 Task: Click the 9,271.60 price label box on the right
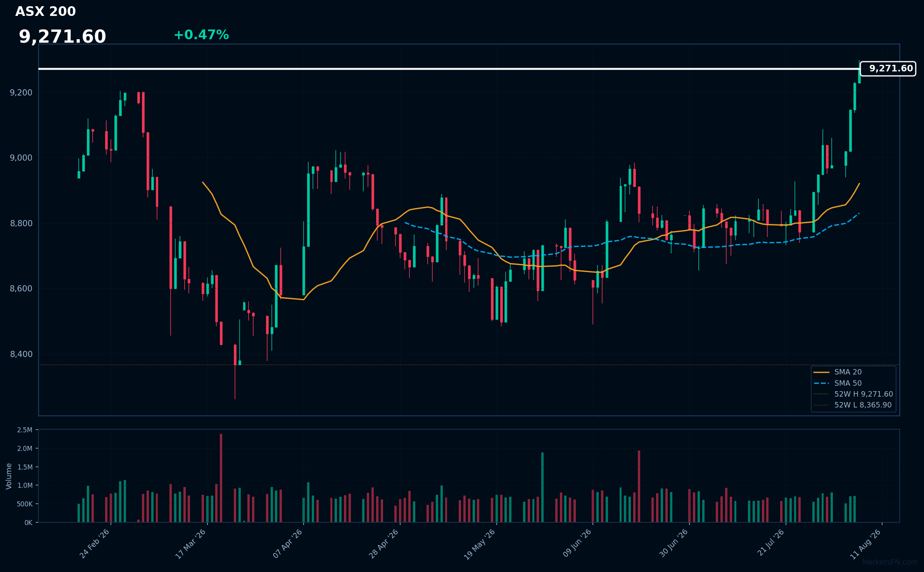[x=888, y=69]
